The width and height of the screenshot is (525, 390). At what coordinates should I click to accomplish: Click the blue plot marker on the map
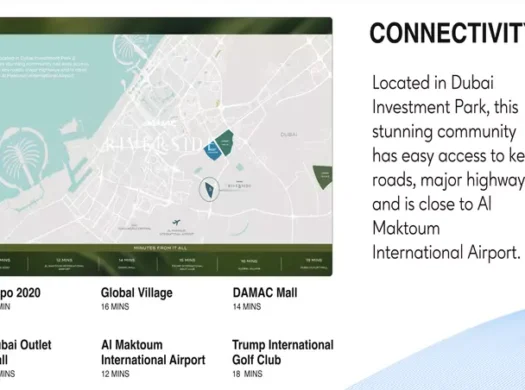pos(212,150)
